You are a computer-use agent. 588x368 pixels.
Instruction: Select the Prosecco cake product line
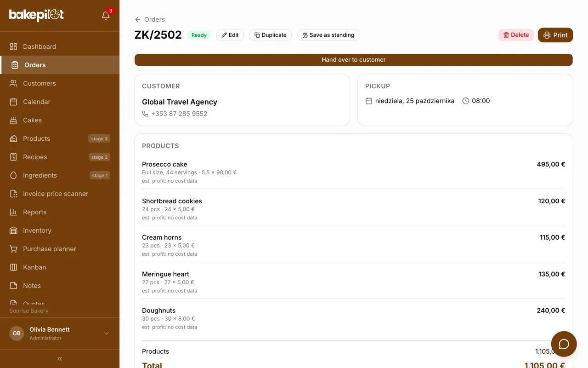(354, 172)
